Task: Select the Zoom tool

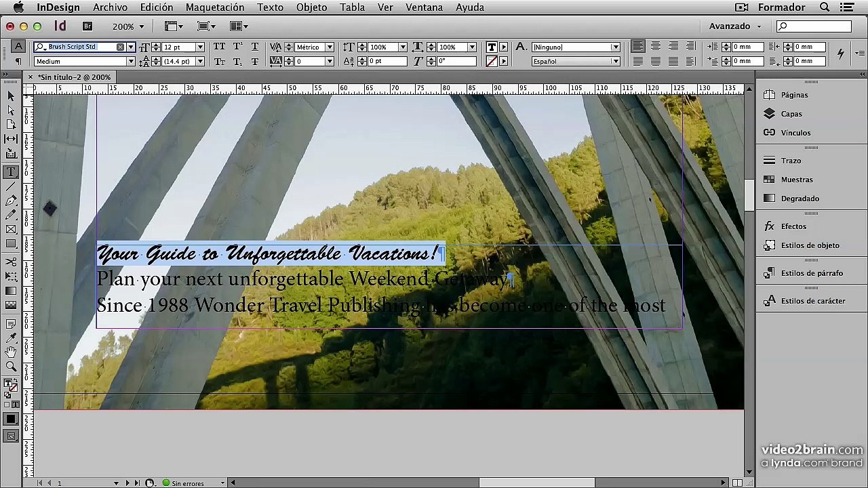Action: 11,366
